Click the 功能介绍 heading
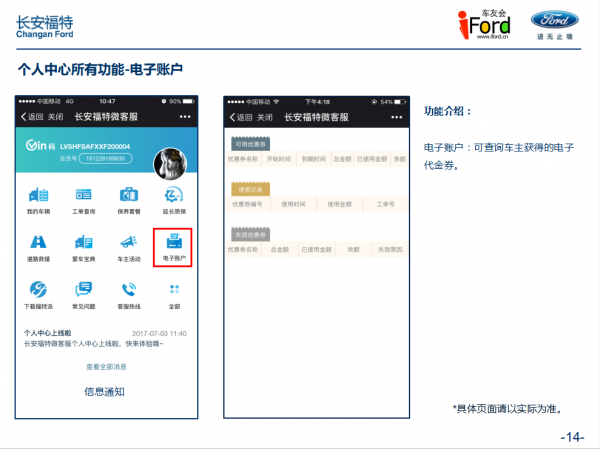Screen dimensions: 600x449 pyautogui.click(x=447, y=111)
